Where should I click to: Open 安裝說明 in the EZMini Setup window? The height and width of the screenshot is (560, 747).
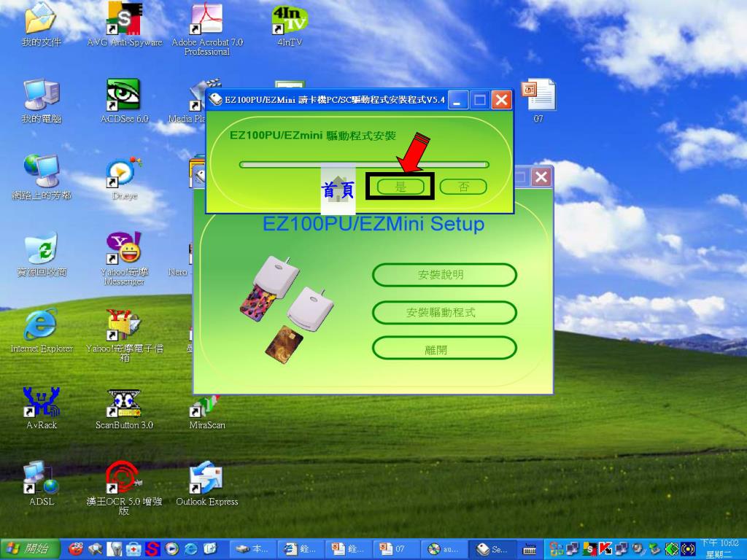point(444,275)
